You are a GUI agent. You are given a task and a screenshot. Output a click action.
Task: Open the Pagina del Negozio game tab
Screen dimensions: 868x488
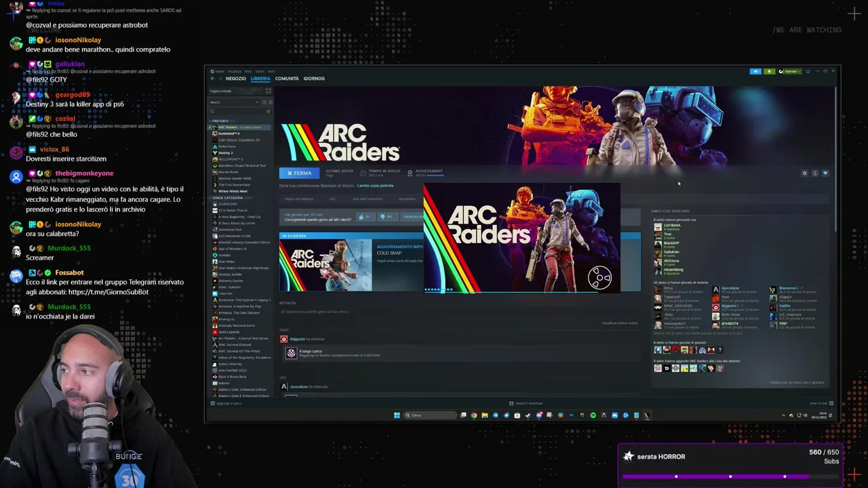pyautogui.click(x=299, y=199)
